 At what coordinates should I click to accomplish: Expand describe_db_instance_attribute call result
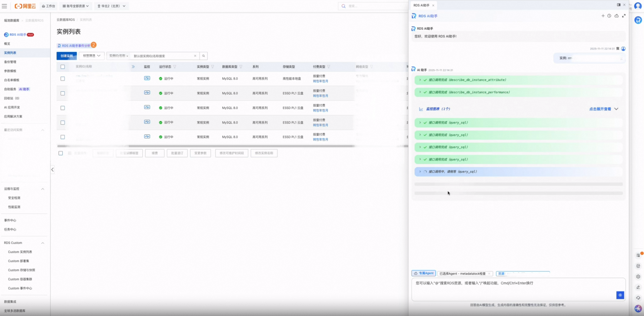click(519, 80)
